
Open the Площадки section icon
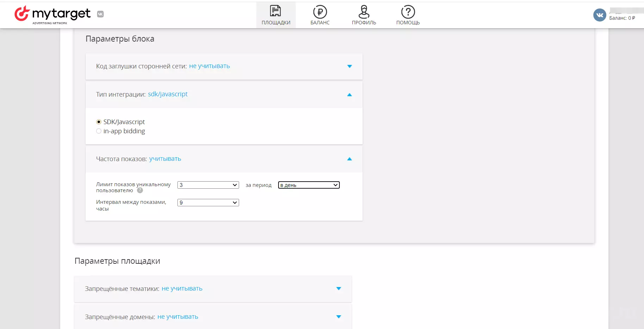[x=275, y=11]
